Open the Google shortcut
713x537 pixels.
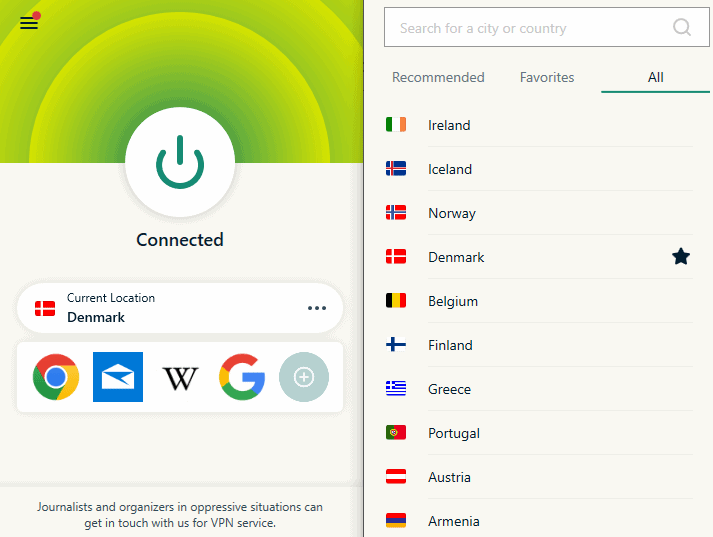(x=242, y=377)
